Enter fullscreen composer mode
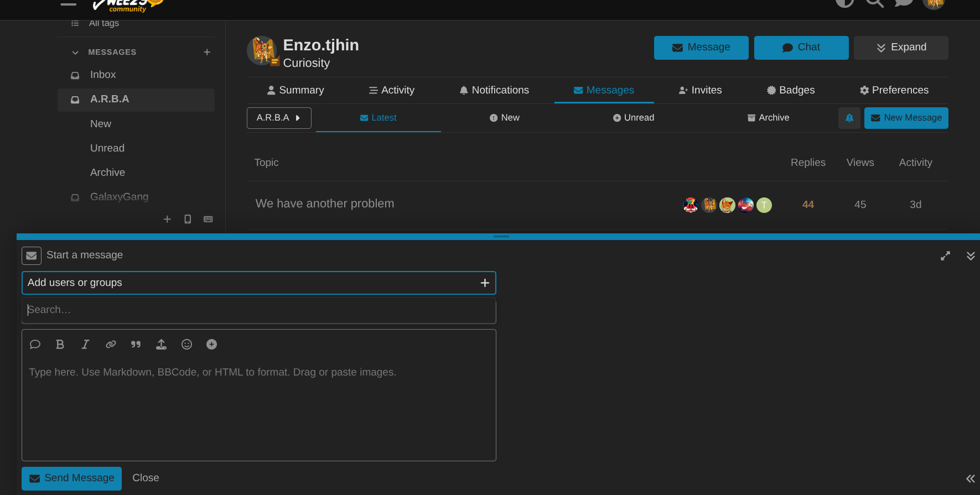This screenshot has height=495, width=980. [945, 256]
